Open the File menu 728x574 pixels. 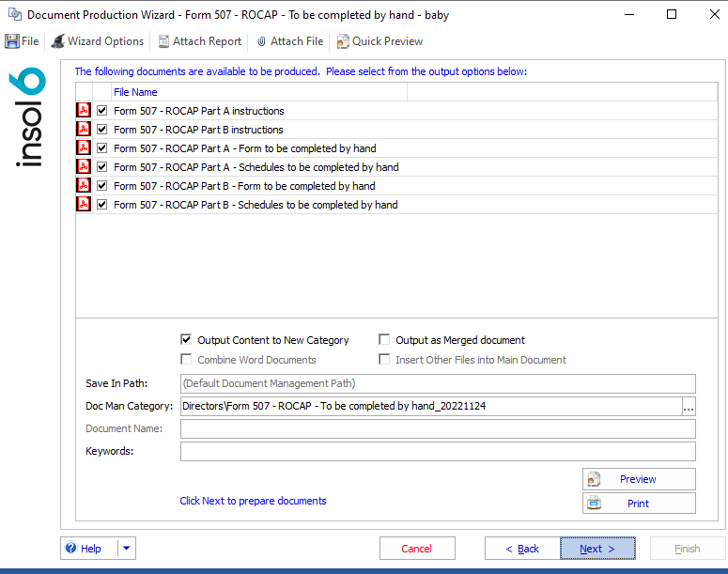tap(23, 41)
